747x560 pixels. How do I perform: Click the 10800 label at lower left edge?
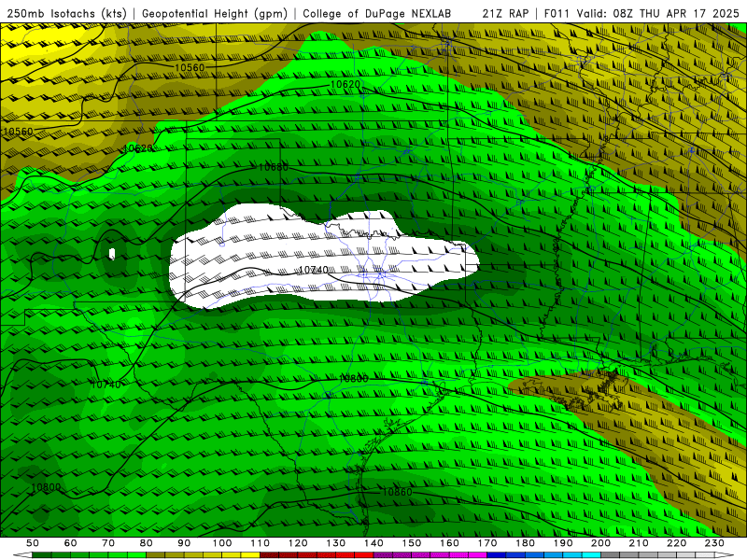point(46,487)
